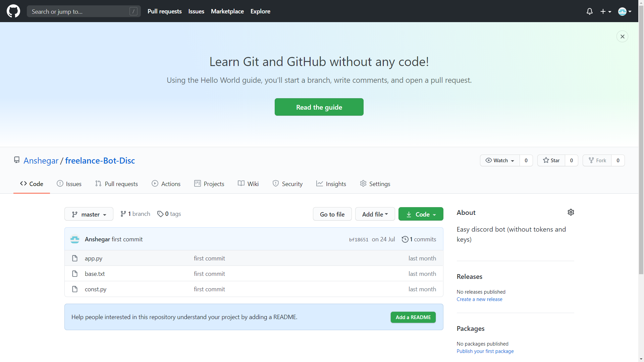The height and width of the screenshot is (362, 644).
Task: Click the commit author avatar
Action: coord(75,239)
